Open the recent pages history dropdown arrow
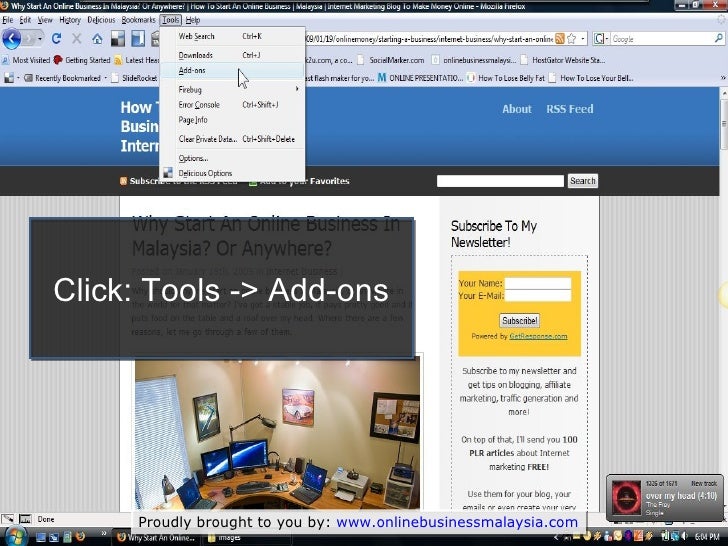Screen dimensions: 728x546 [39, 39]
